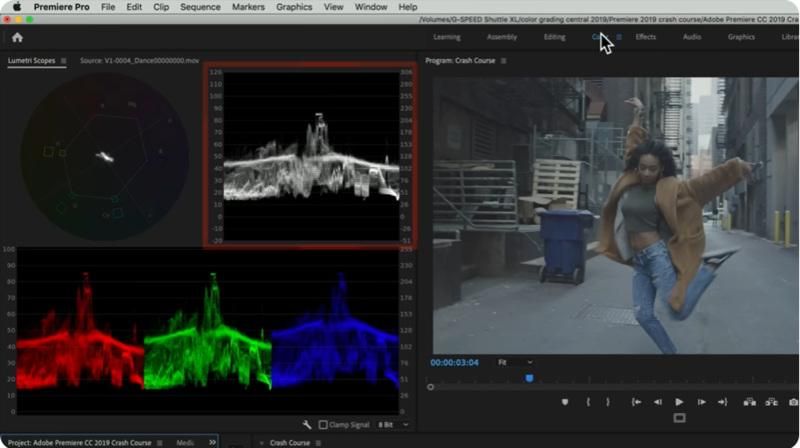Switch to the Audio workspace
The width and height of the screenshot is (800, 448).
(x=692, y=37)
